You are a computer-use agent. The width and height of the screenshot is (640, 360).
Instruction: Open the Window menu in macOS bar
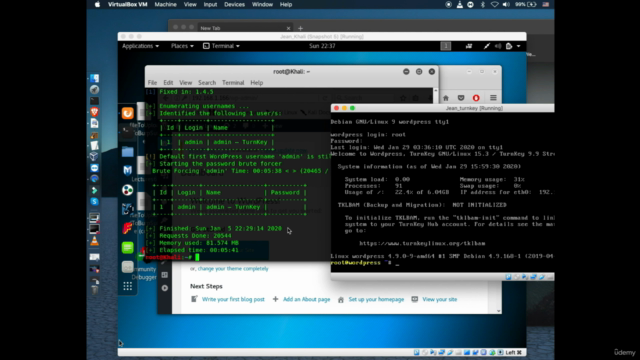262,4
